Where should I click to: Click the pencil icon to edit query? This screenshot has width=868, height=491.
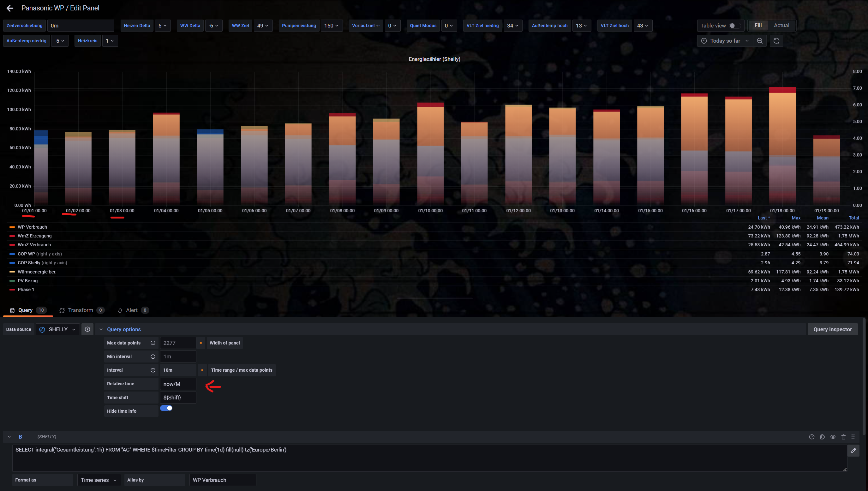[x=853, y=451]
